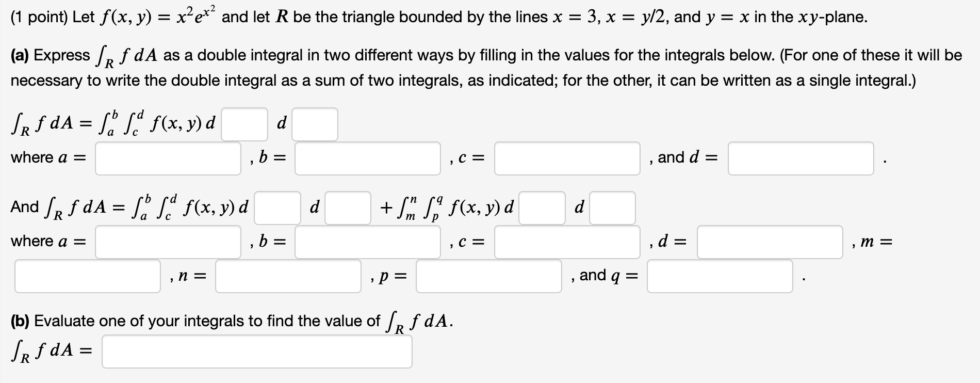Click the answer field for c in the first integral
Viewport: 980px width, 383px height.
point(566,158)
